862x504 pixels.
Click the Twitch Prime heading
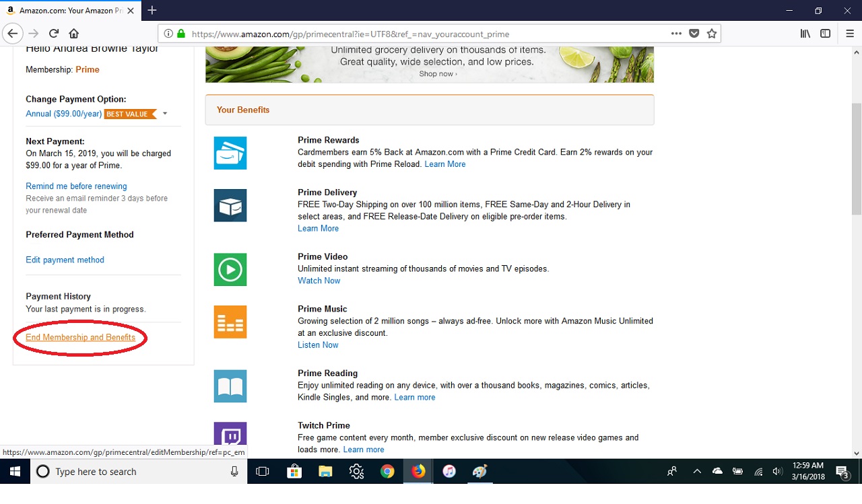324,426
